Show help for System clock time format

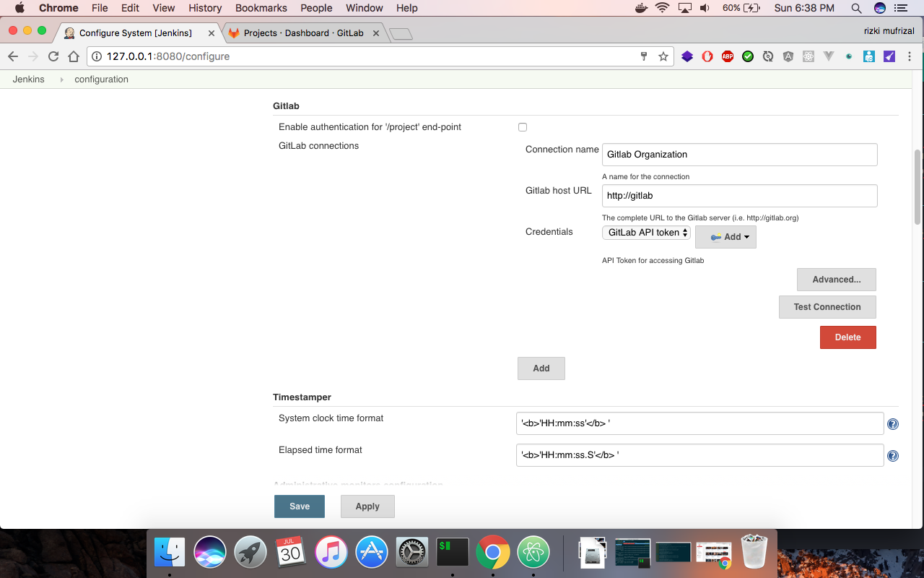click(893, 424)
